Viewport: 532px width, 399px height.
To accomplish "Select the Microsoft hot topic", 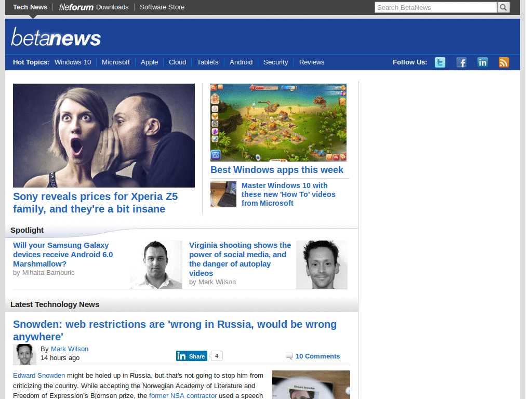I will pyautogui.click(x=116, y=62).
